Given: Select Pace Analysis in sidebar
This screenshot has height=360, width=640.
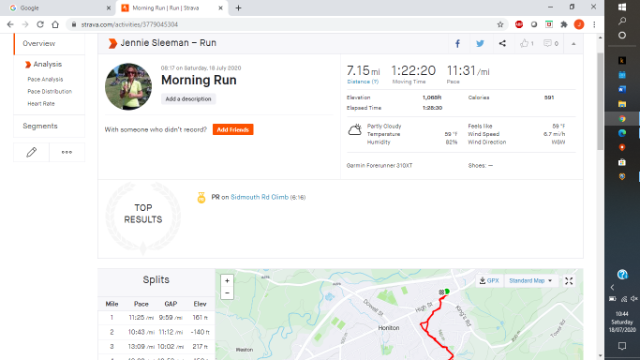Looking at the screenshot, I should pyautogui.click(x=45, y=79).
